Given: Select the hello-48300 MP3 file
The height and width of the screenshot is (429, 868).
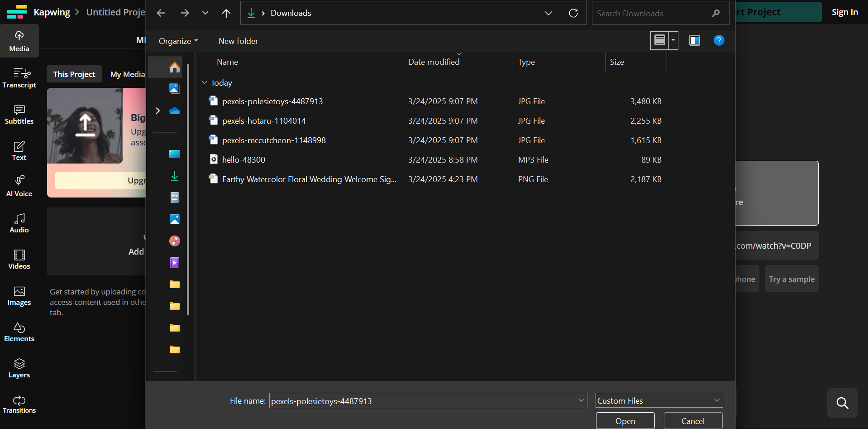Looking at the screenshot, I should (x=243, y=160).
